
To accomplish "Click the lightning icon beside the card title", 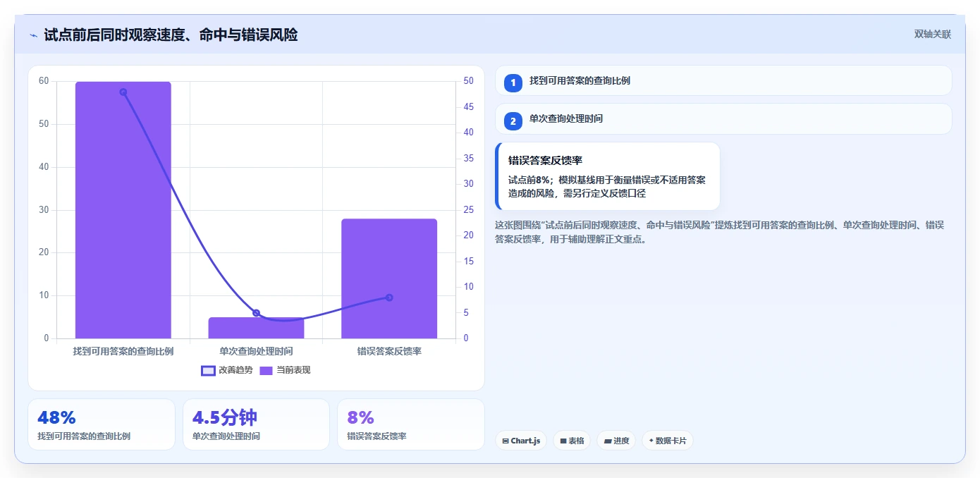I will tap(33, 35).
